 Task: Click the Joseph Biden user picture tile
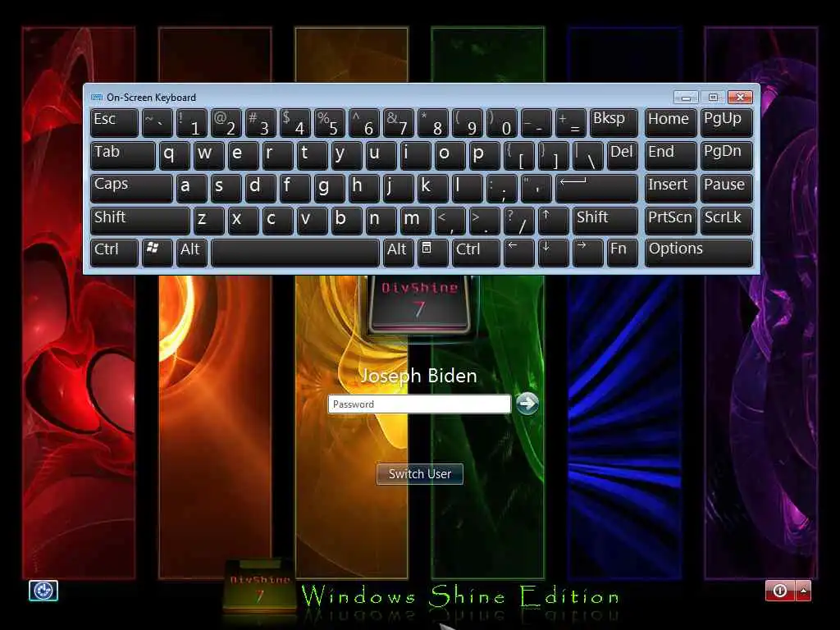click(x=419, y=304)
